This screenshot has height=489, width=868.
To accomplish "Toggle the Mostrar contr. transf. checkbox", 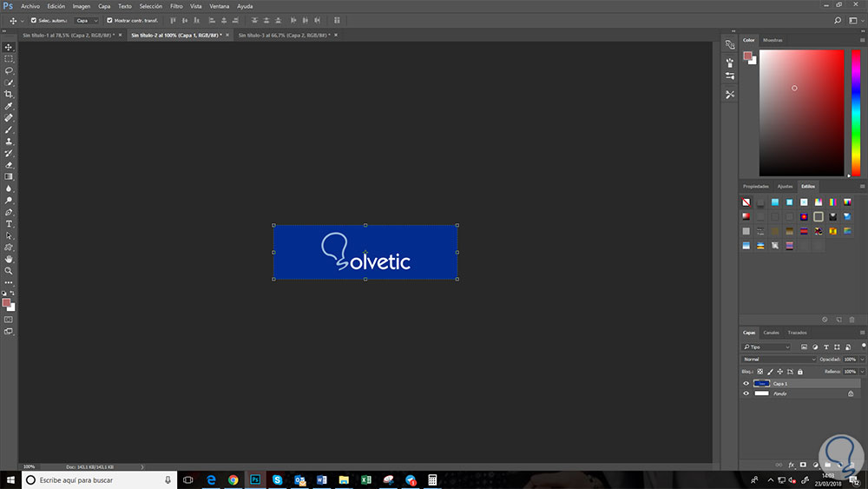I will pos(109,21).
